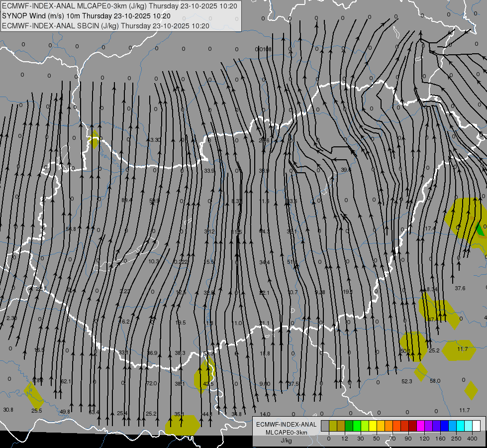This screenshot has width=487, height=448.
Task: Click the 'ECMWF-INDEX-ANAL SBCIN' header line
Action: [105, 26]
